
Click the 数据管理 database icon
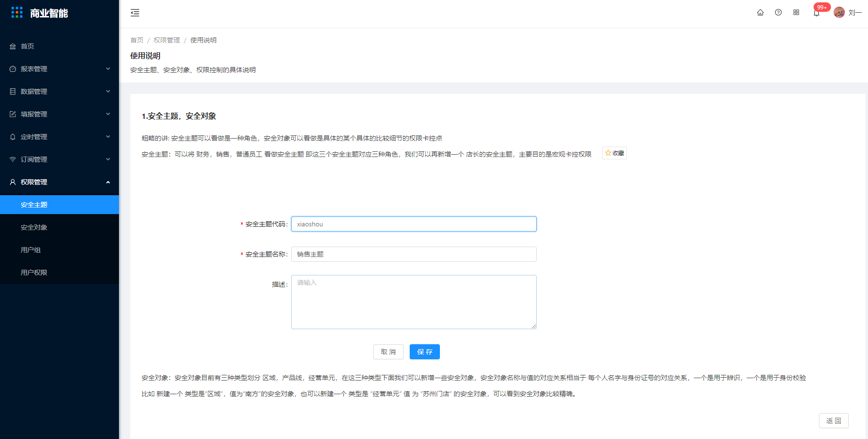13,91
